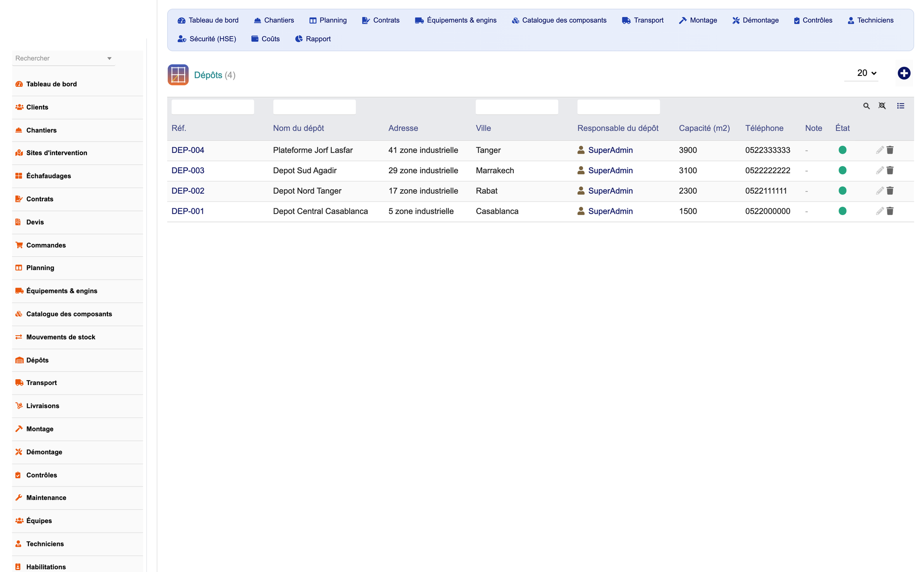Click the Responsable du dépôt filter input
The image size is (924, 572).
click(x=619, y=107)
